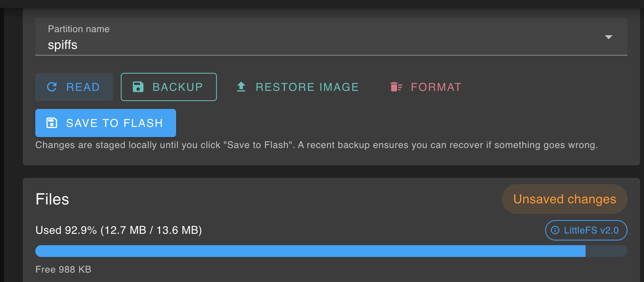Expand the Partition name dropdown arrow
The height and width of the screenshot is (282, 644).
click(x=608, y=37)
